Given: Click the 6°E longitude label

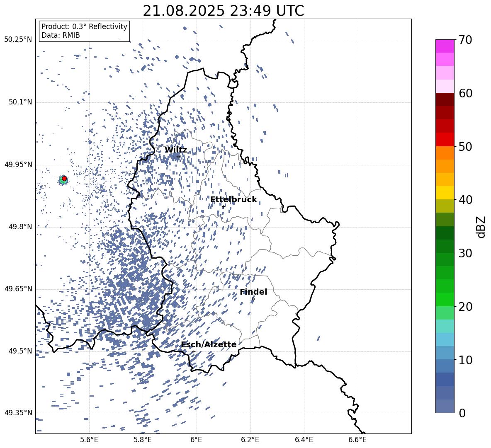Looking at the screenshot, I should point(196,440).
